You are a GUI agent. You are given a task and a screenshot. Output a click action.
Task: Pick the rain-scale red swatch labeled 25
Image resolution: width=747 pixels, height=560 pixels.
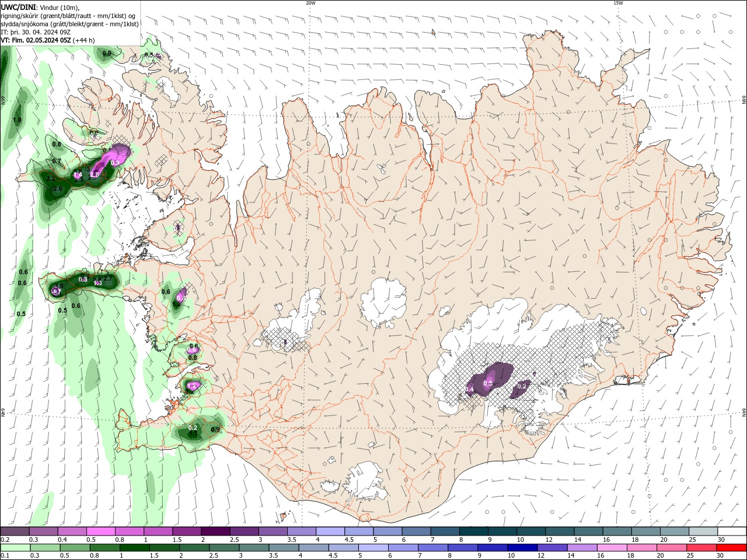click(x=701, y=548)
